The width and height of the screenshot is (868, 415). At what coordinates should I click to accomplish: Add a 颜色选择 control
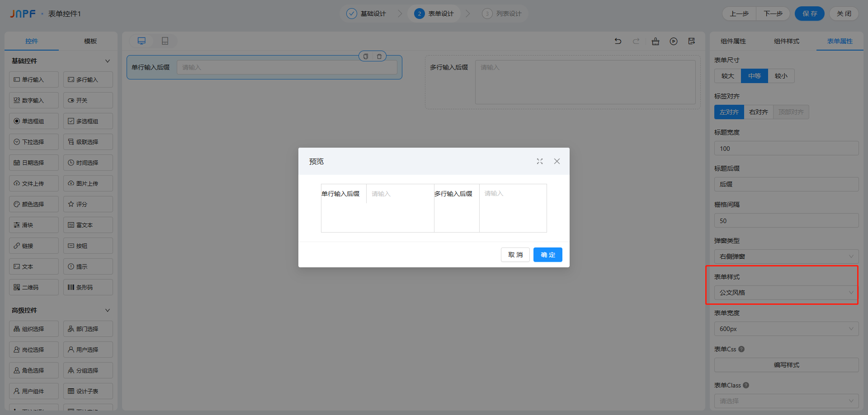click(34, 204)
